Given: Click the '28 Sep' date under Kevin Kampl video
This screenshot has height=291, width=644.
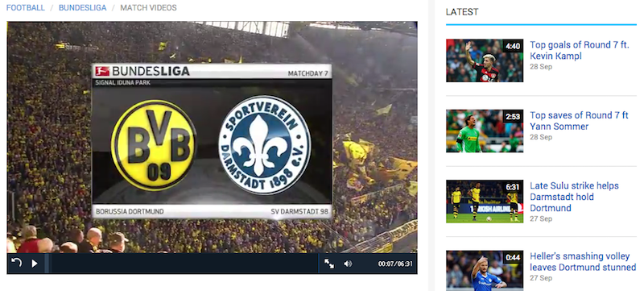Looking at the screenshot, I should (x=541, y=67).
